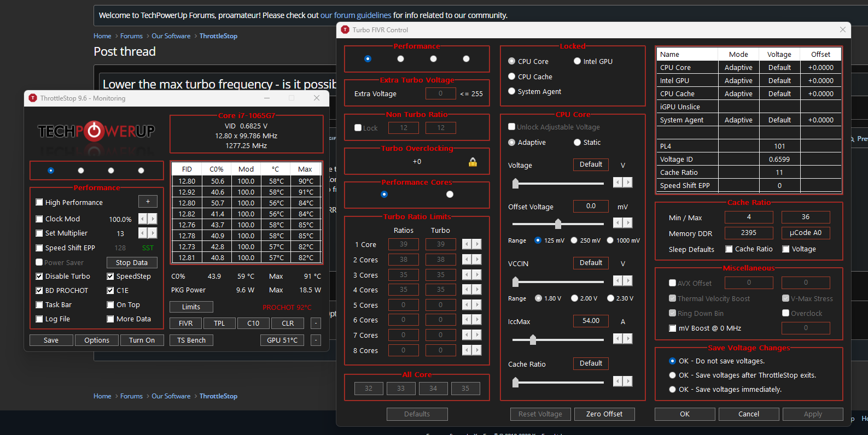Increase 1 Core turbo ratio arrow

pyautogui.click(x=477, y=244)
